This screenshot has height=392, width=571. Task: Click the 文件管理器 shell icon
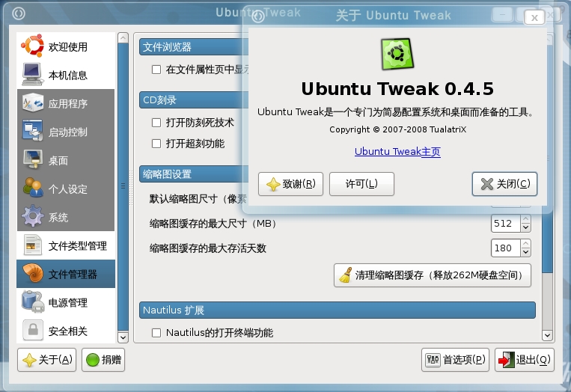(x=32, y=273)
